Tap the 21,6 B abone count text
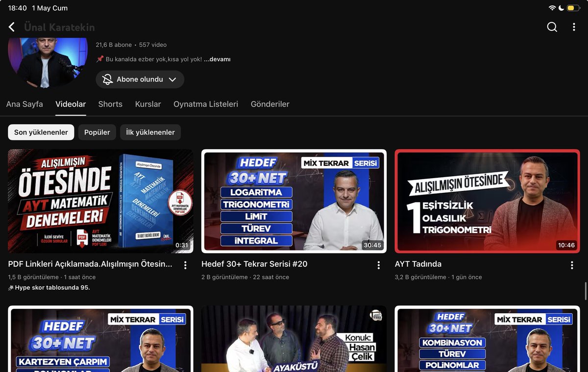This screenshot has width=588, height=372. pos(114,45)
